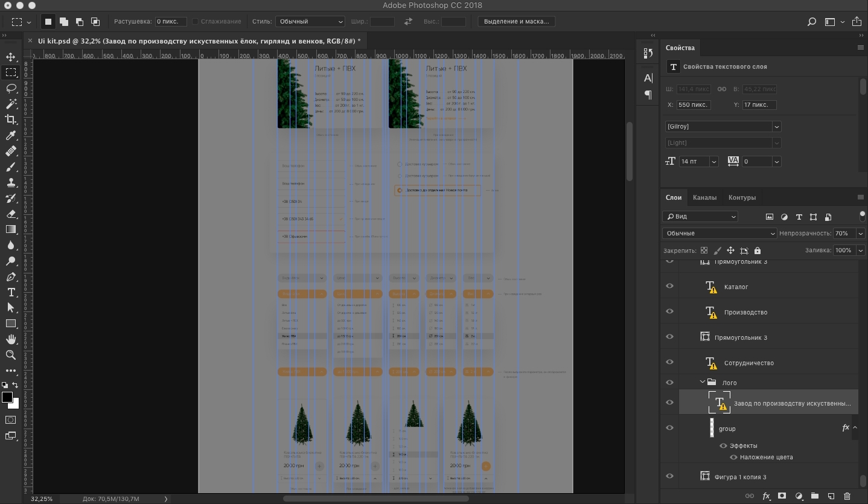Toggle visibility of Сотрудничество layer
The height and width of the screenshot is (504, 868).
[669, 362]
